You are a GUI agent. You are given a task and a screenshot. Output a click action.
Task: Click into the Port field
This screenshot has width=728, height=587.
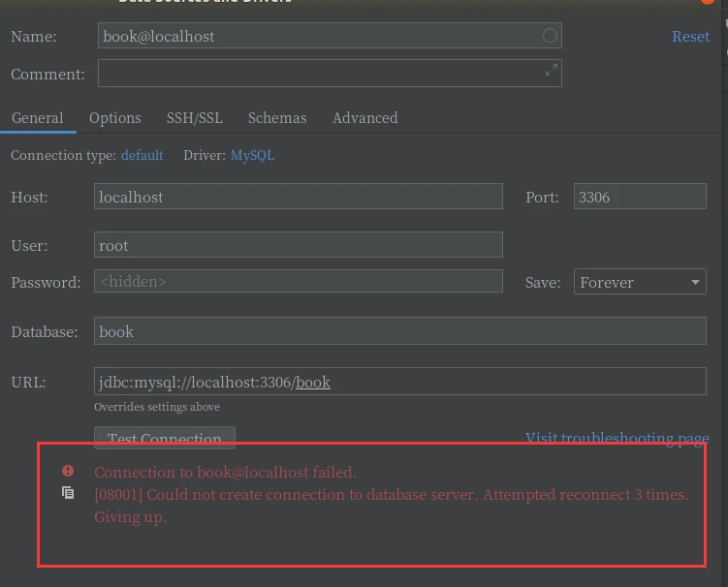(640, 197)
